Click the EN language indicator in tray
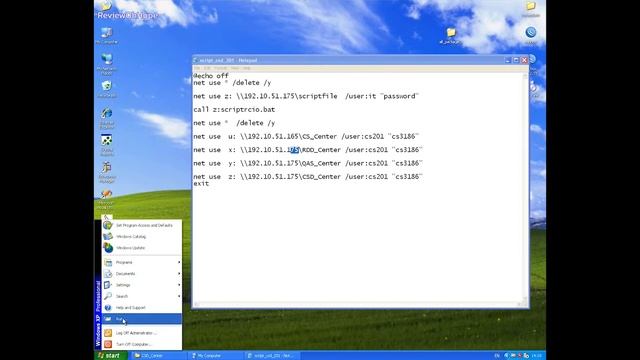The image size is (640, 360). click(497, 356)
